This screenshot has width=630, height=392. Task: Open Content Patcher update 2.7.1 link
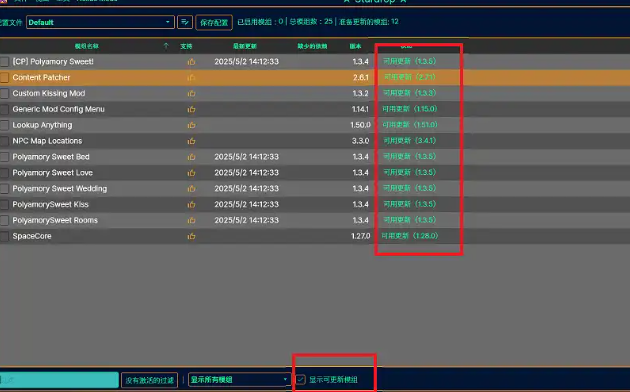(x=409, y=77)
